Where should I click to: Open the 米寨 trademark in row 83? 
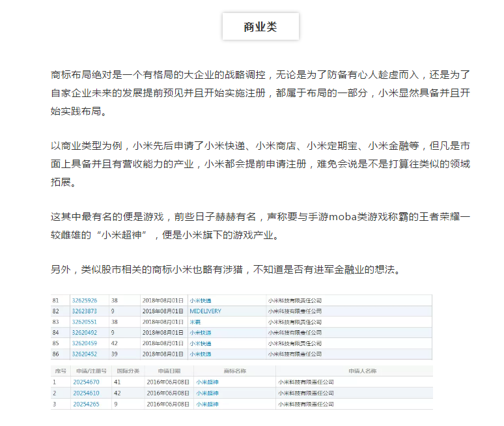195,322
